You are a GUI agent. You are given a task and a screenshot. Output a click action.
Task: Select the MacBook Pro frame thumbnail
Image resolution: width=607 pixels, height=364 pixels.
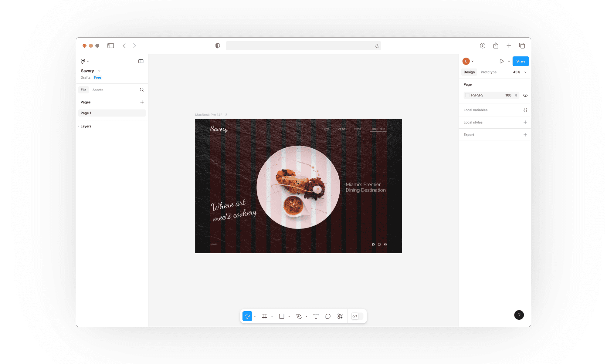pos(211,114)
